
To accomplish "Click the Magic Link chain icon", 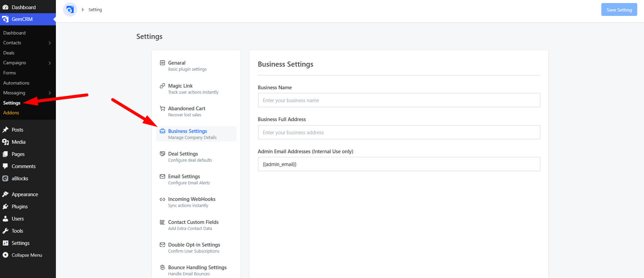I will pos(162,86).
